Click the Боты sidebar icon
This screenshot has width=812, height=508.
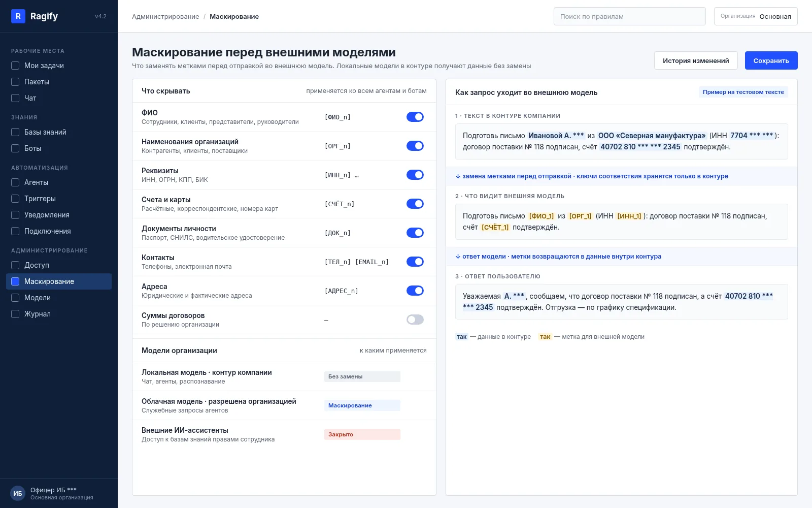(x=15, y=148)
